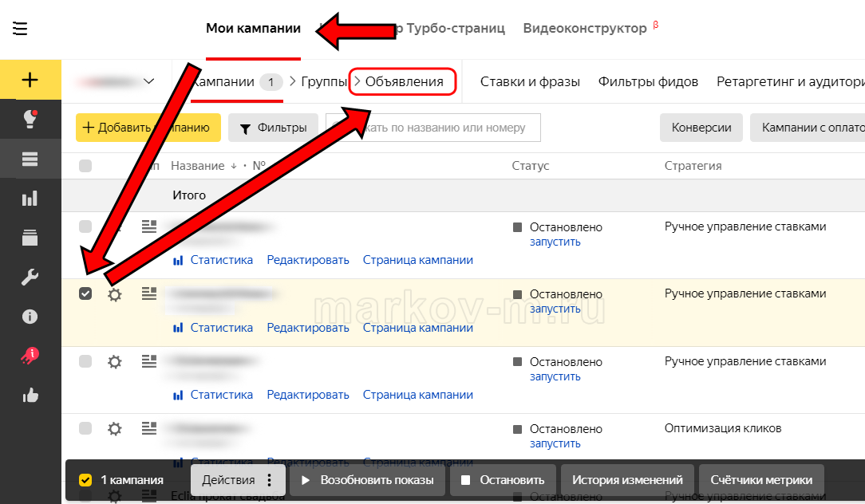Viewport: 865px width, 504px height.
Task: Uncheck the selected campaign's checkbox
Action: coord(85,293)
